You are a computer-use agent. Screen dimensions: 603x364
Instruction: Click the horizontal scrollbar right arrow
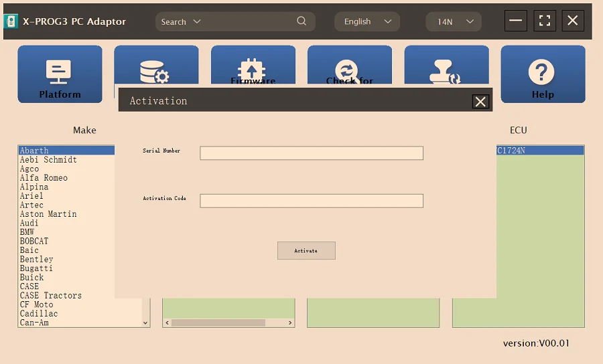pyautogui.click(x=290, y=323)
